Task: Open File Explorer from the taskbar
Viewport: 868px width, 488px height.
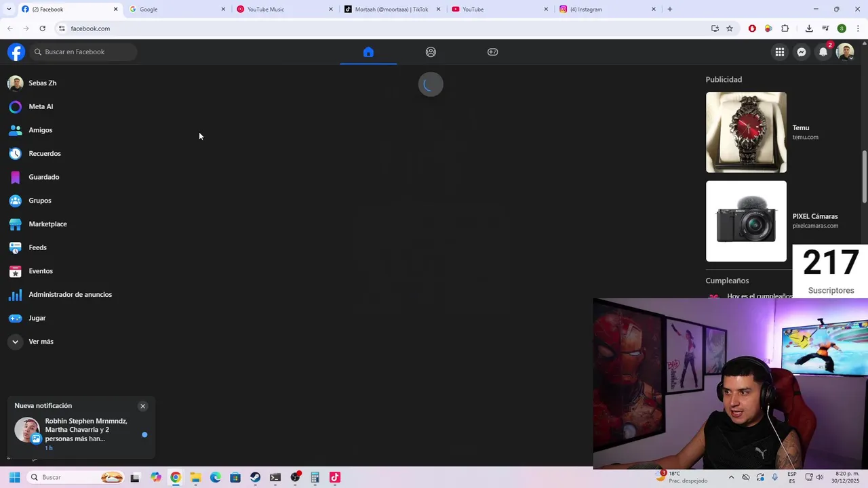Action: (195, 477)
